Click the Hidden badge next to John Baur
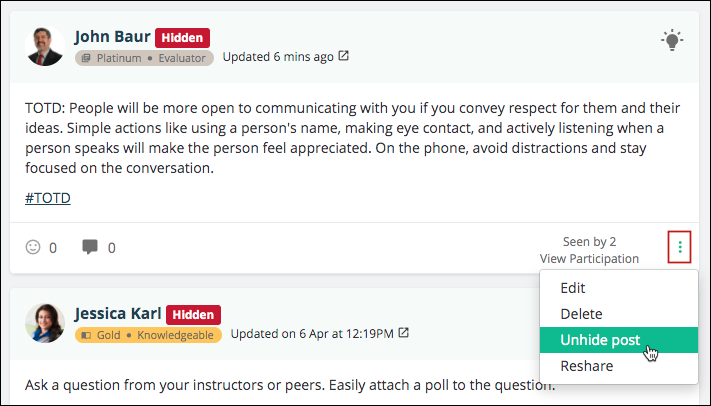Viewport: 711px width, 406px height. pyautogui.click(x=182, y=38)
